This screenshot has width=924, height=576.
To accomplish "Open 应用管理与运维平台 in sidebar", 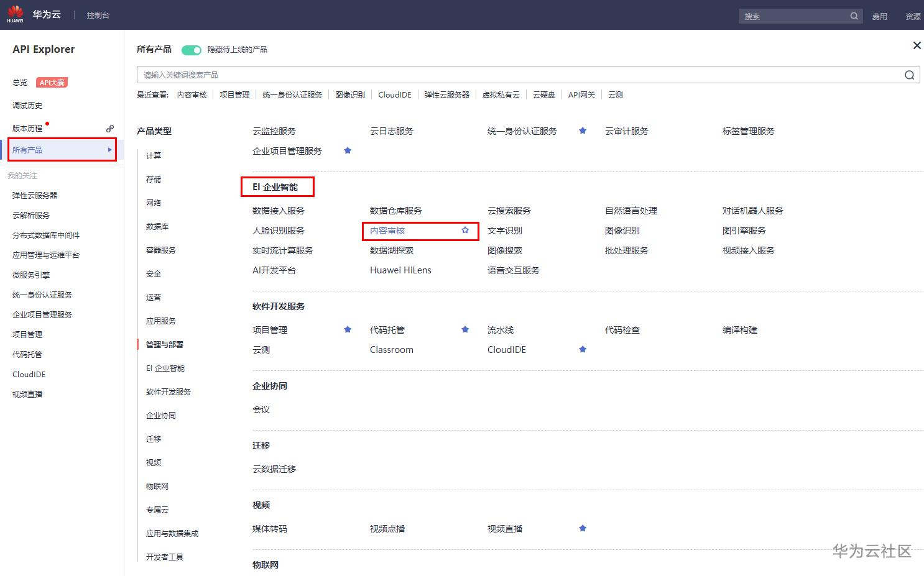I will (46, 255).
